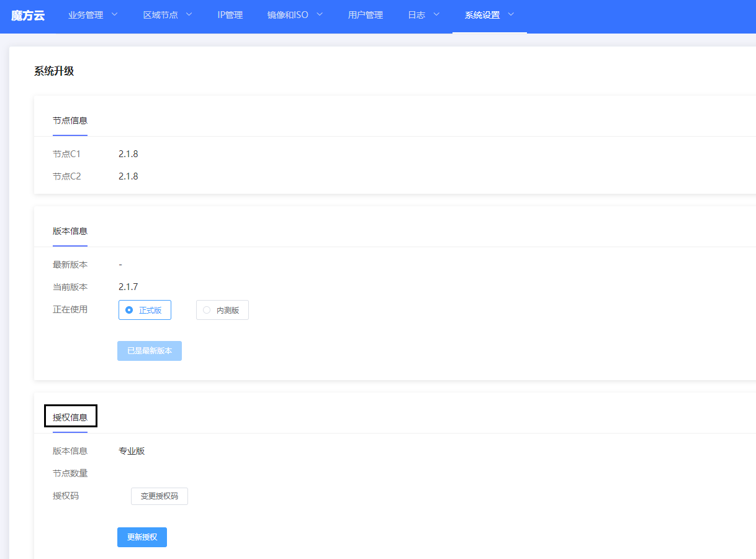
Task: Select the 版本信息 tab heading
Action: pyautogui.click(x=70, y=231)
